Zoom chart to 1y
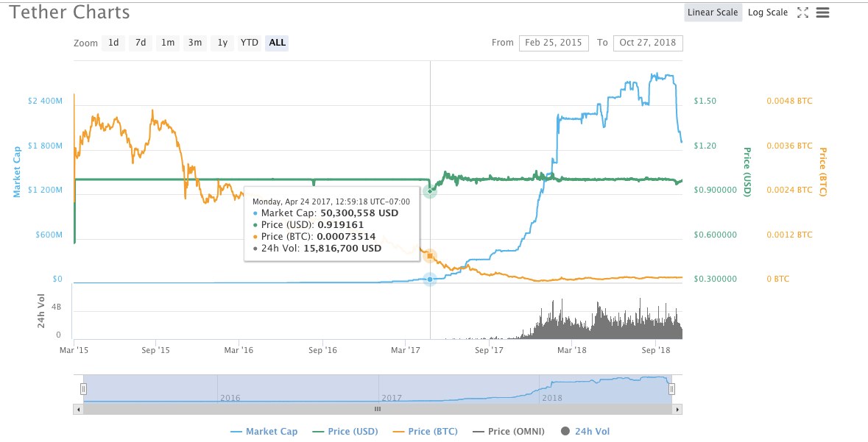868x442 pixels. click(x=222, y=43)
